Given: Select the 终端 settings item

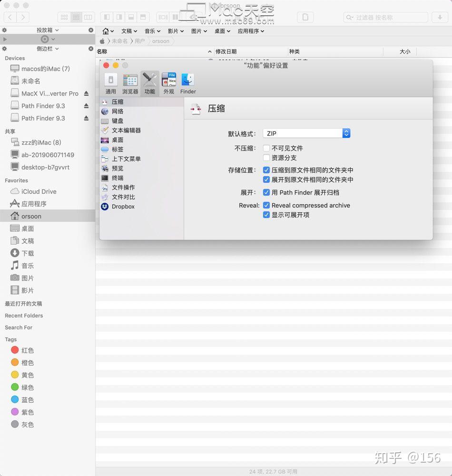Looking at the screenshot, I should 117,178.
